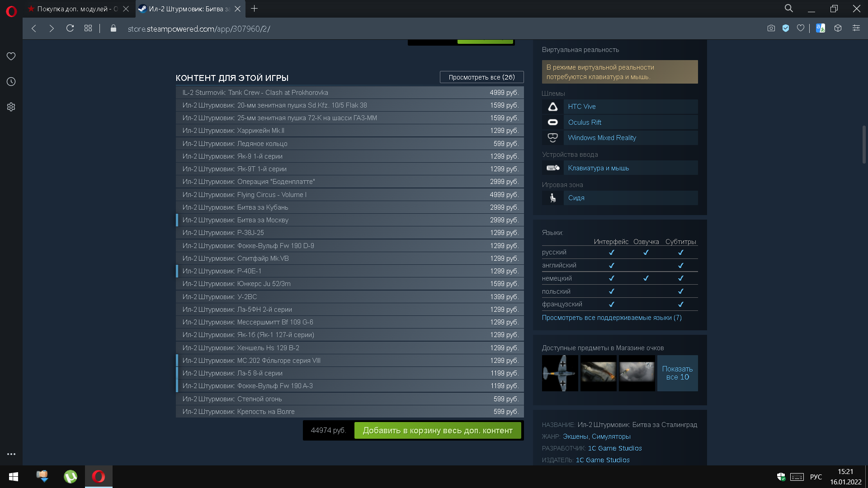Click the page reload icon

tap(70, 28)
